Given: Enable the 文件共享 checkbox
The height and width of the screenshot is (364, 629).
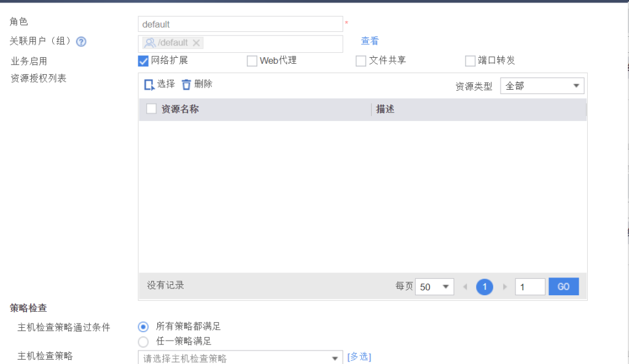Looking at the screenshot, I should point(361,61).
